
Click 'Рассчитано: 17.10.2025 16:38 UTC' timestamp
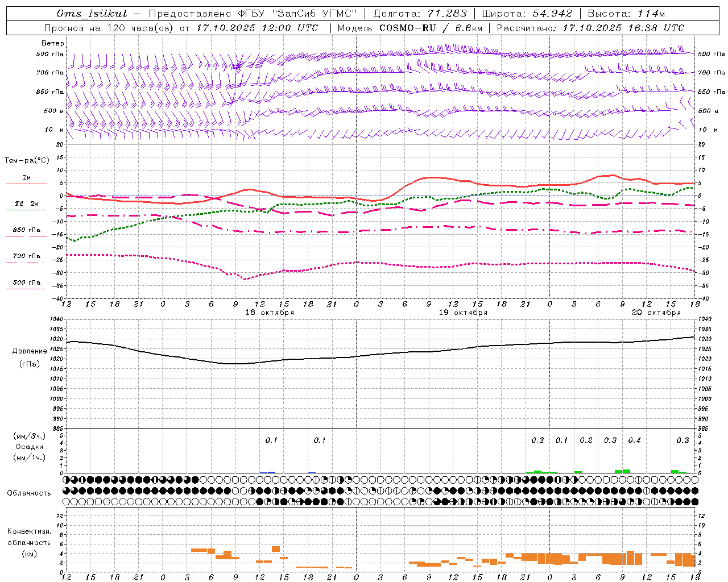590,28
